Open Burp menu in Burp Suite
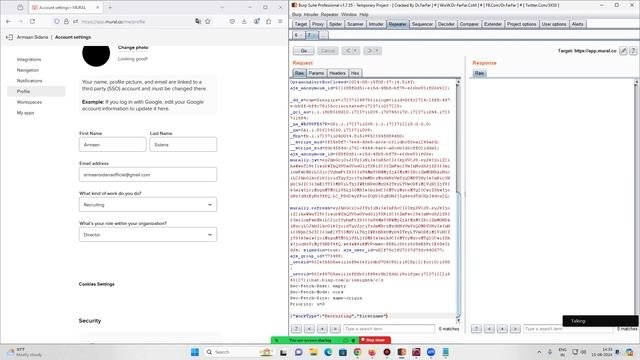Screen dimensions: 640x360 coord(297,14)
